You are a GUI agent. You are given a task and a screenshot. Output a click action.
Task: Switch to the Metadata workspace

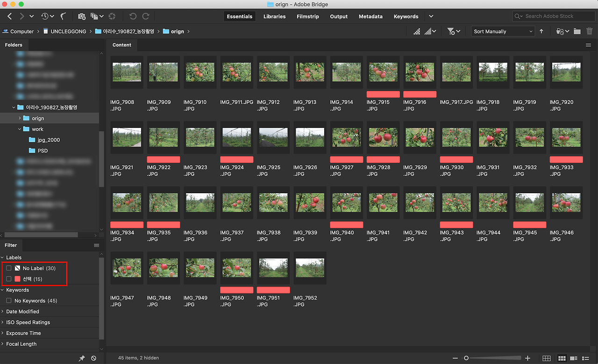[x=370, y=16]
